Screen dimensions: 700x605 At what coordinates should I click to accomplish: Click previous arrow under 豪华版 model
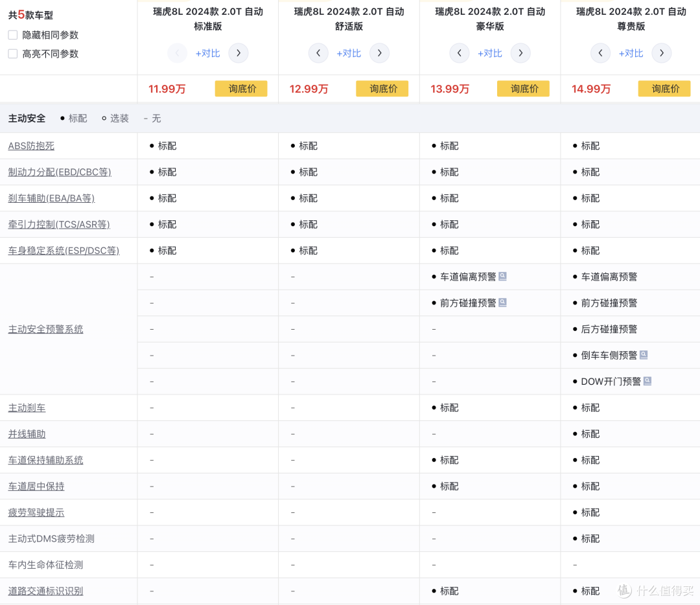click(460, 53)
